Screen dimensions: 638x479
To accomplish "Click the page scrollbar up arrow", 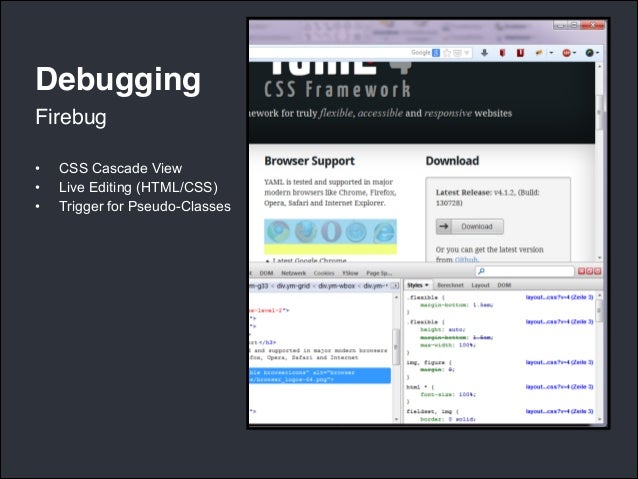I will 599,66.
